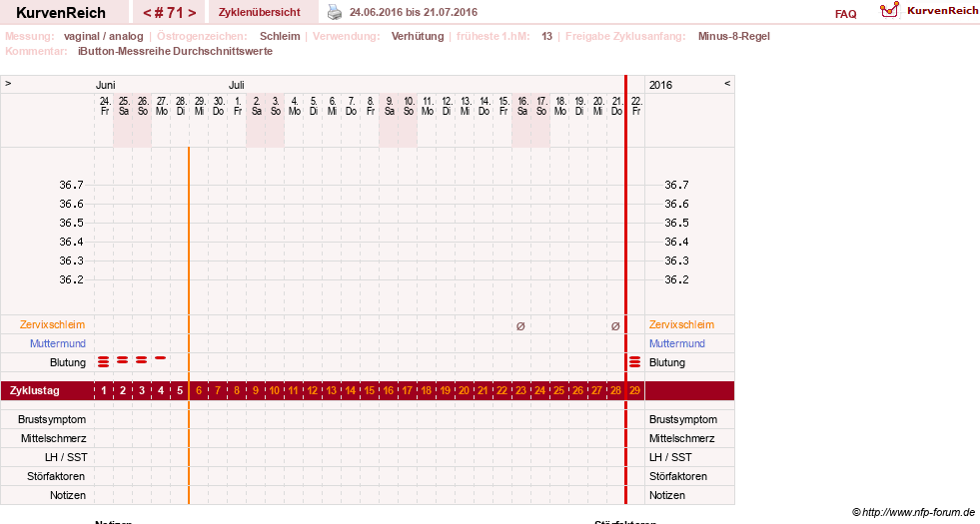The image size is (980, 524).
Task: Click the Blutung label on the left
Action: click(x=68, y=362)
